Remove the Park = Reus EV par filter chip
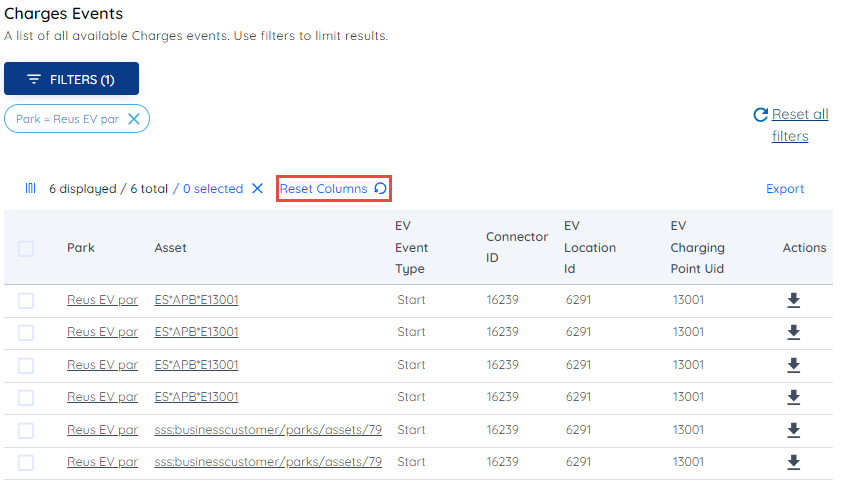 [x=134, y=119]
